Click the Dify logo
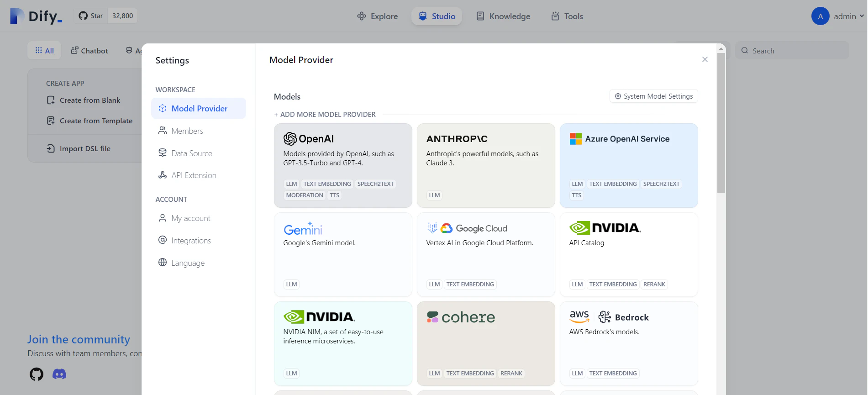868x395 pixels. pos(36,16)
